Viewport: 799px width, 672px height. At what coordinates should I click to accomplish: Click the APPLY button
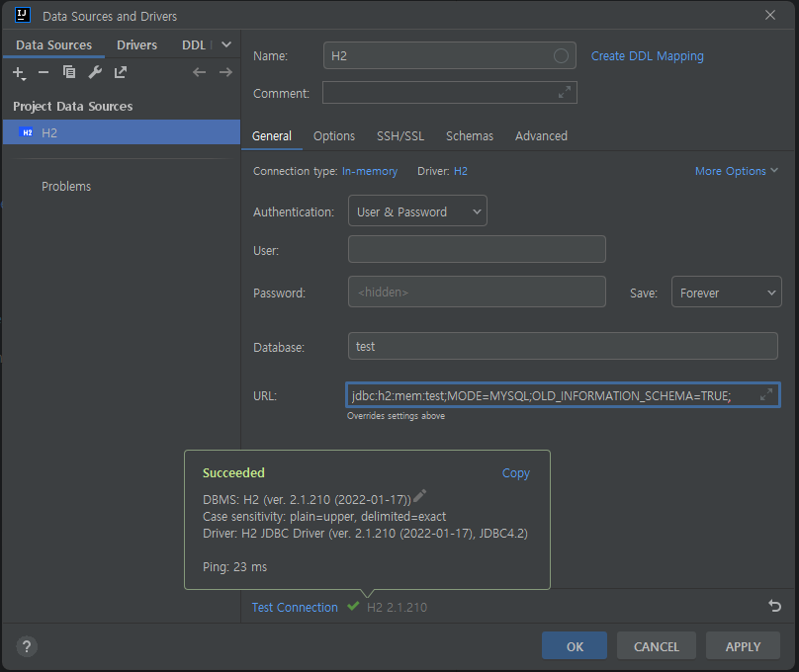(x=743, y=646)
